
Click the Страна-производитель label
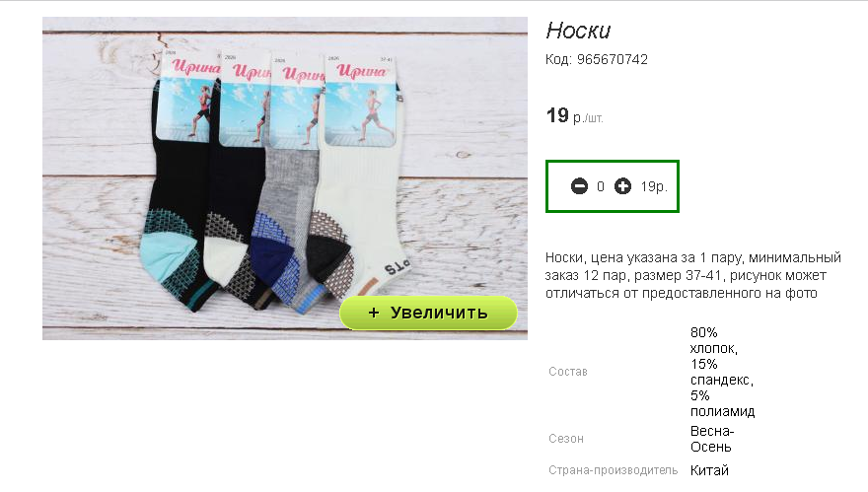(613, 470)
